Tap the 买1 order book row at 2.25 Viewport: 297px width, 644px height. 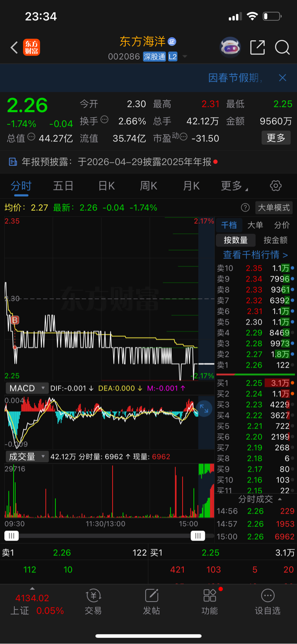point(255,383)
